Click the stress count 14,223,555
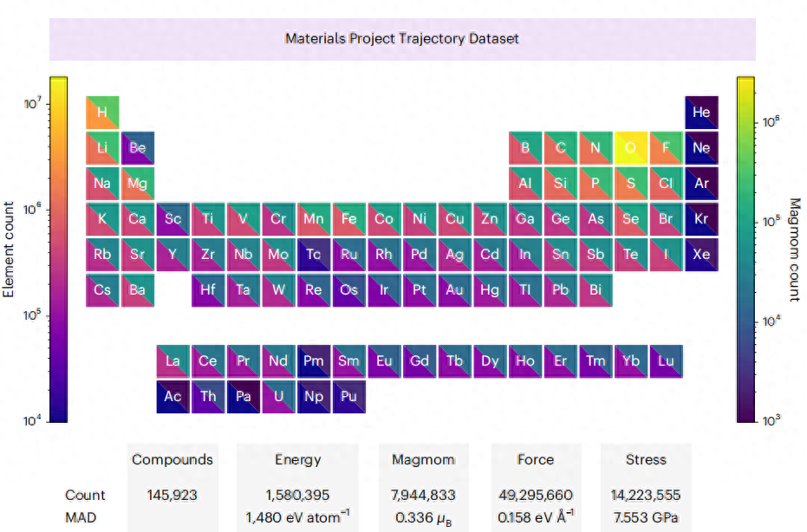Screen dimensions: 807x532 [646, 495]
